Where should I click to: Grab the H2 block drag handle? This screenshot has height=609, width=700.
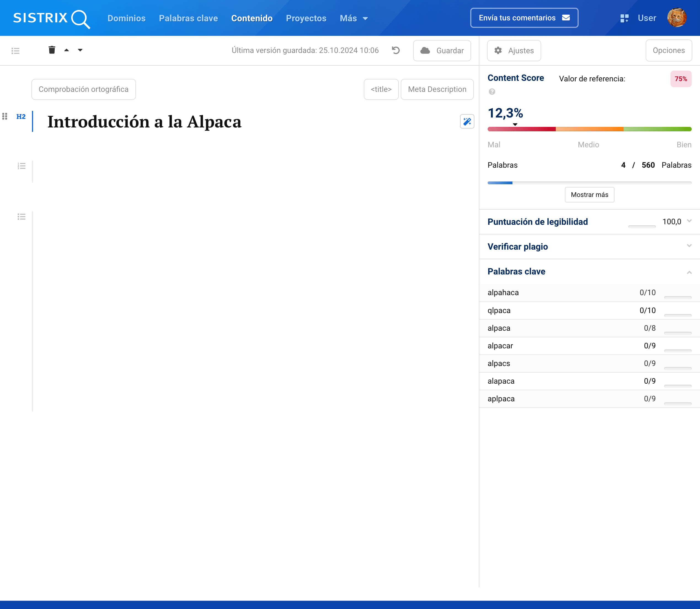click(x=5, y=116)
